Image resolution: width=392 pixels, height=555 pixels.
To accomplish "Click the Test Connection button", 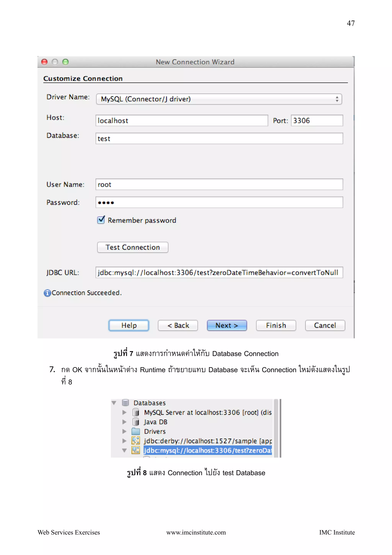I will pos(133,247).
